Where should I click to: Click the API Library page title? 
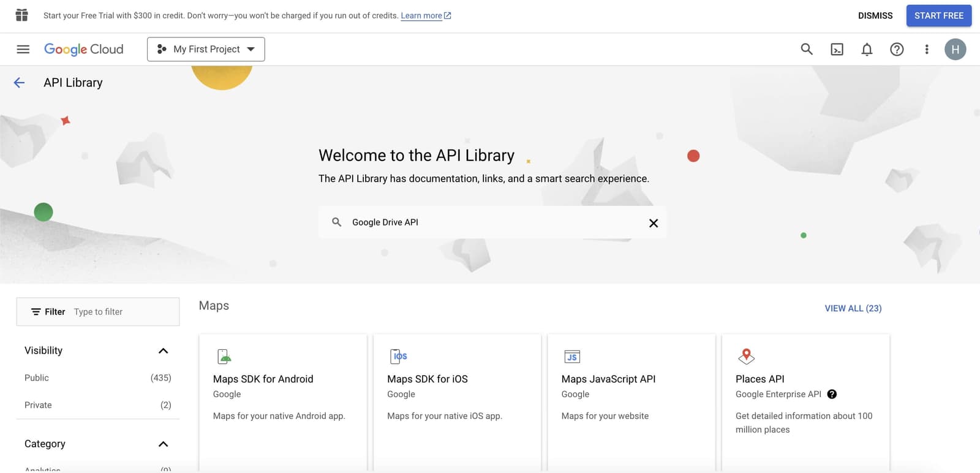73,83
